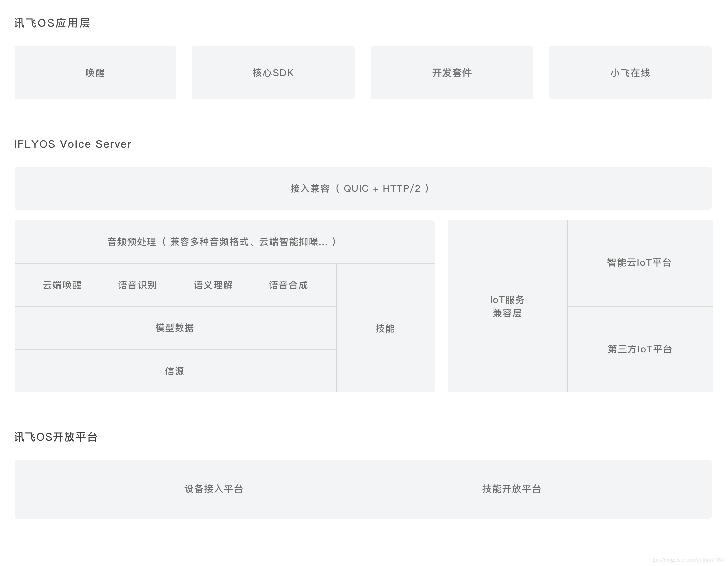728x566 pixels.
Task: Select the IoT服务兼容层 panel
Action: tap(507, 307)
